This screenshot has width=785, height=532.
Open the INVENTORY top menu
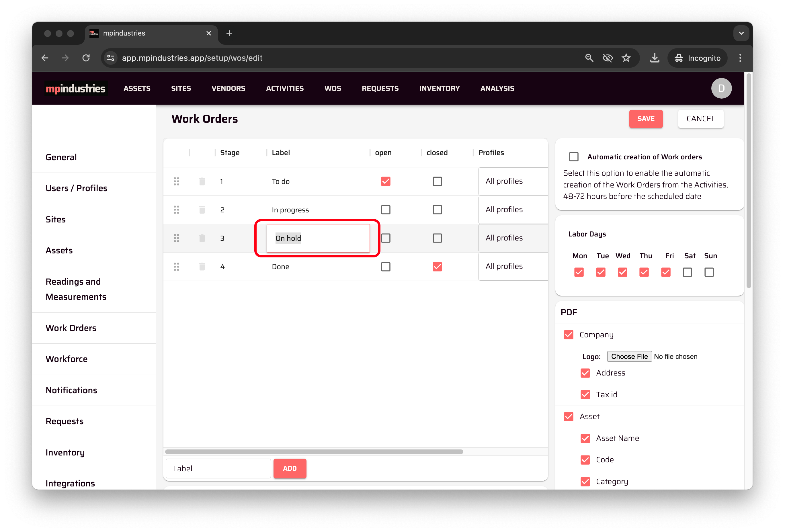click(439, 88)
